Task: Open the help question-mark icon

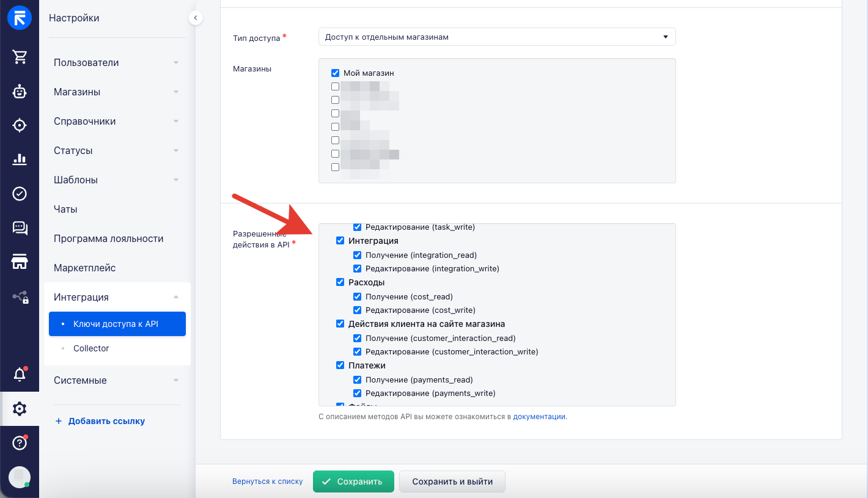Action: [x=20, y=443]
